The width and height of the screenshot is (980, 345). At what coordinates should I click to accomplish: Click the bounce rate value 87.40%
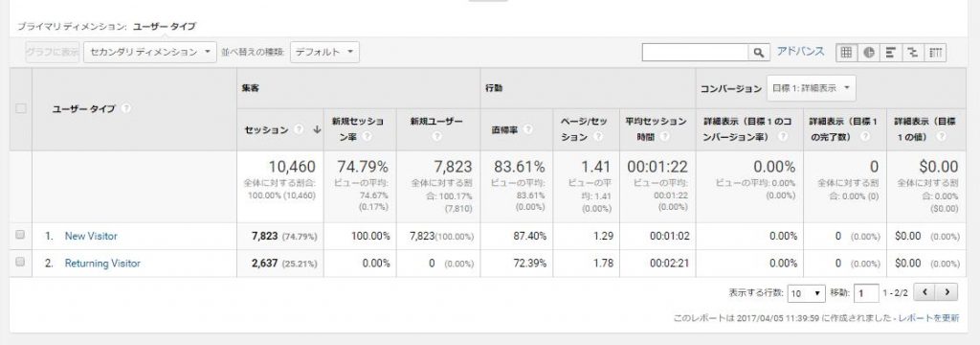(529, 236)
